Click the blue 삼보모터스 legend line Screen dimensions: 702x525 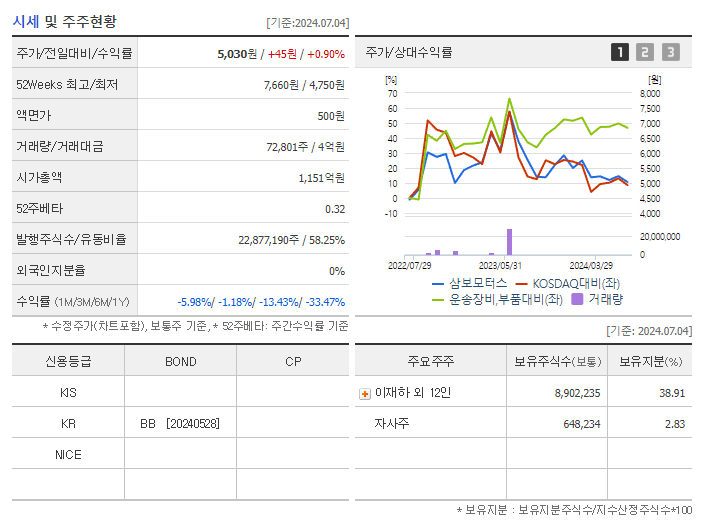437,284
